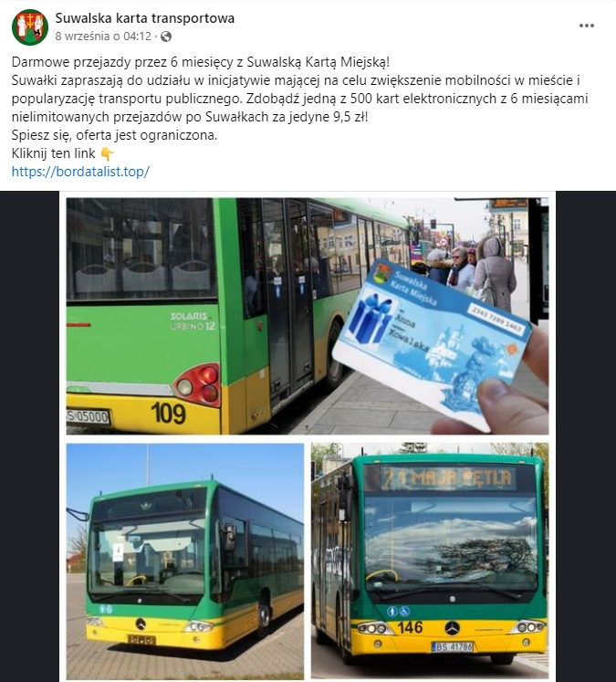Click the public globe privacy icon
This screenshot has height=682, width=616.
pyautogui.click(x=165, y=37)
